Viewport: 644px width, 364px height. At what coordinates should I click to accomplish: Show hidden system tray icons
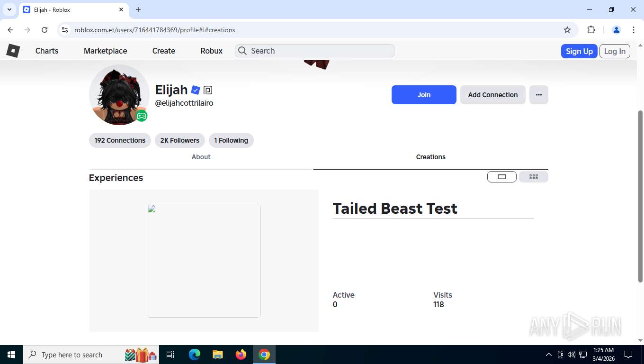(x=549, y=355)
